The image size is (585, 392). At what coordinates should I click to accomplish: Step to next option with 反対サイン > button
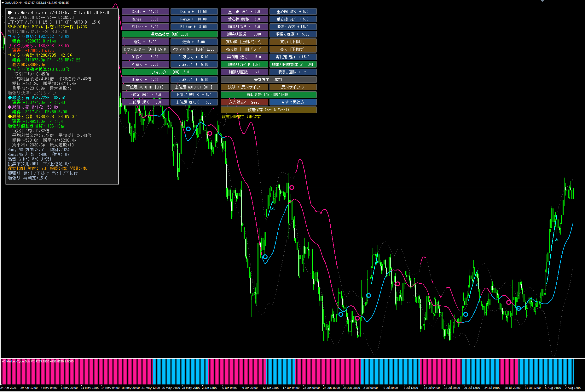point(293,87)
